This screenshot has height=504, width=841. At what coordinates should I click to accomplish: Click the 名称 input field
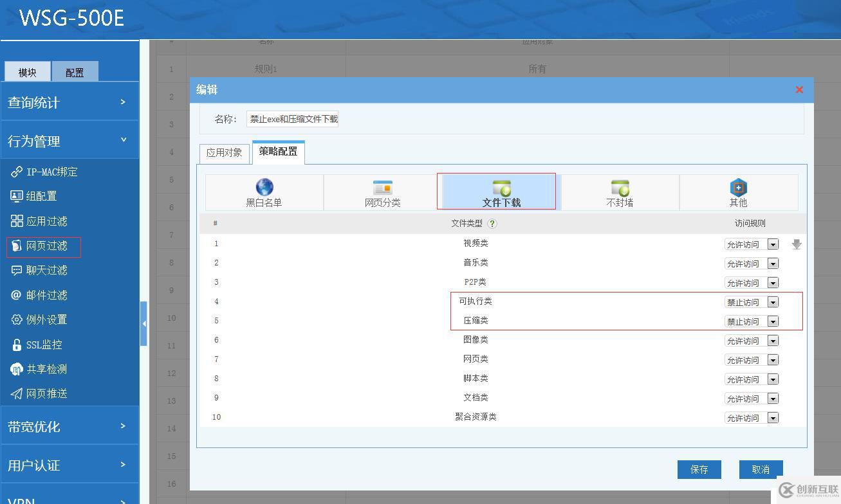tap(293, 119)
